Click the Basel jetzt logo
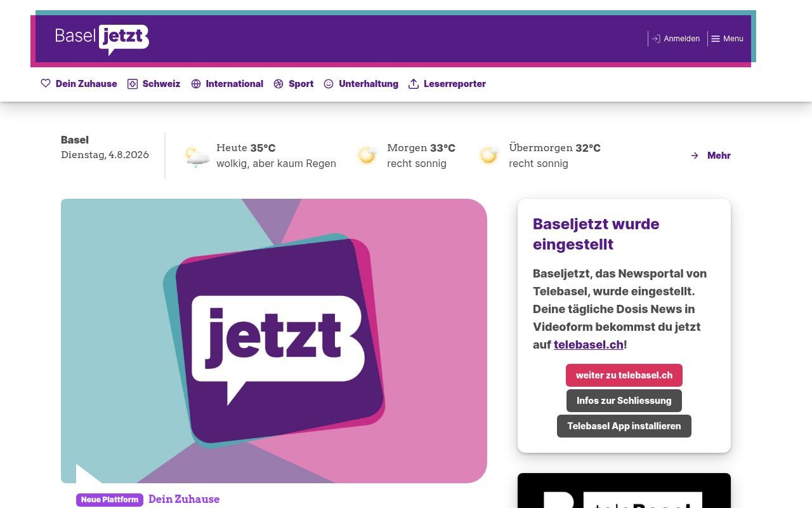812x508 pixels. (x=102, y=39)
